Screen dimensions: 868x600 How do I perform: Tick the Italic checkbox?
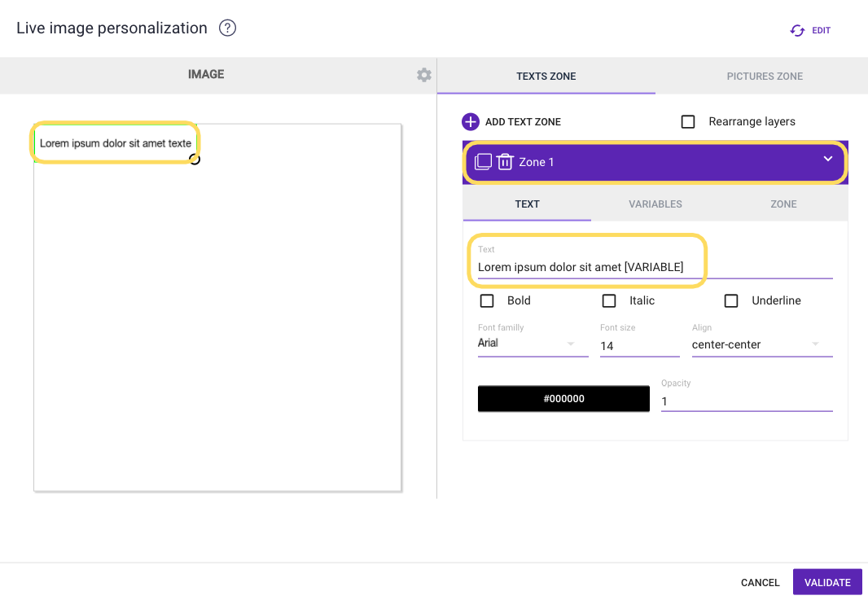click(x=609, y=301)
